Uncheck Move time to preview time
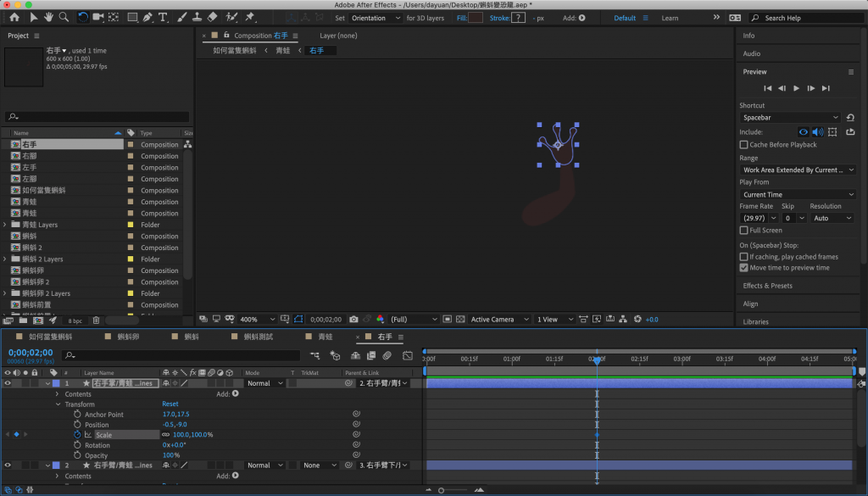 click(744, 267)
